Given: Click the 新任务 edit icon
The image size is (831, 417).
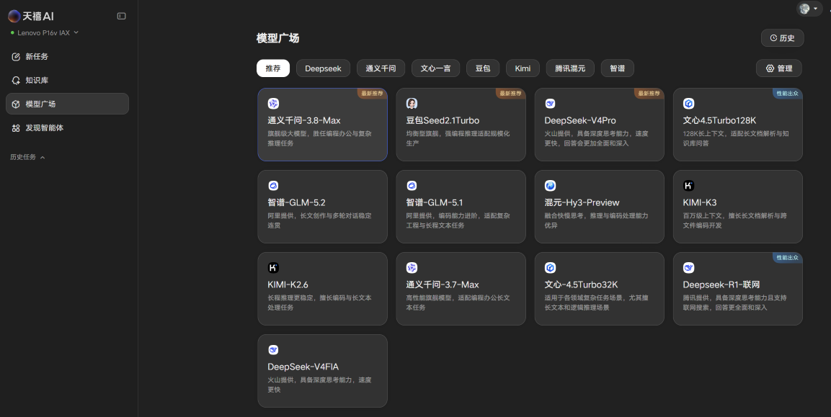Looking at the screenshot, I should coord(16,57).
